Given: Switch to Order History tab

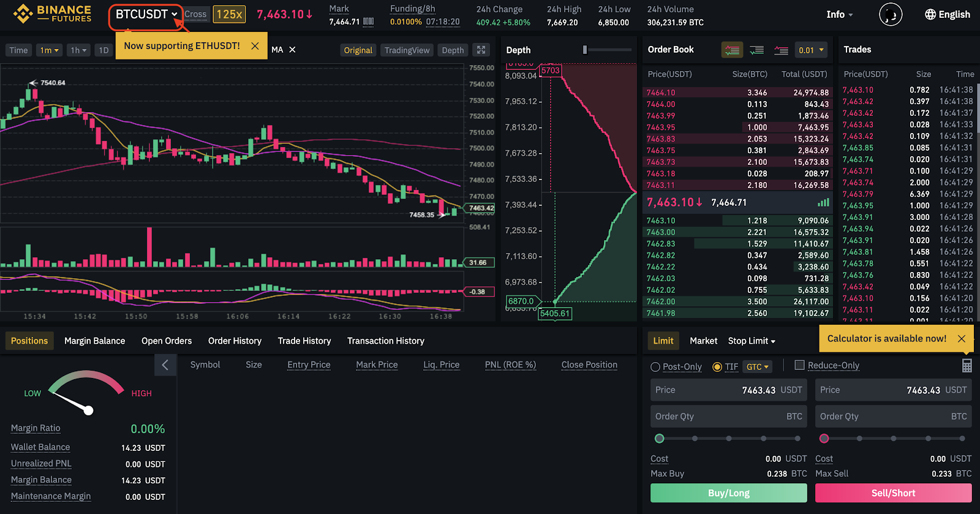Looking at the screenshot, I should tap(235, 341).
